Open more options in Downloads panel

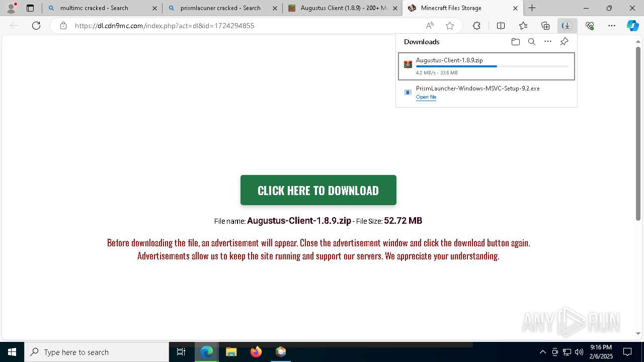coord(548,42)
